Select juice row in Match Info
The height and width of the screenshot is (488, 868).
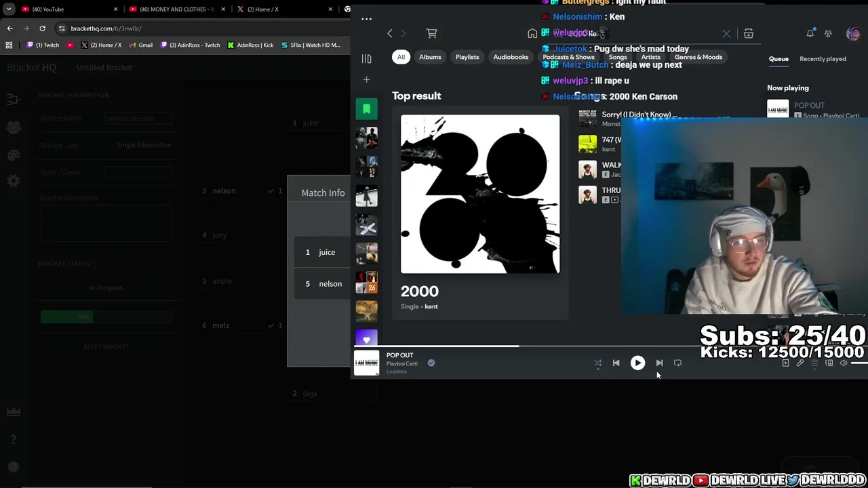(x=322, y=252)
